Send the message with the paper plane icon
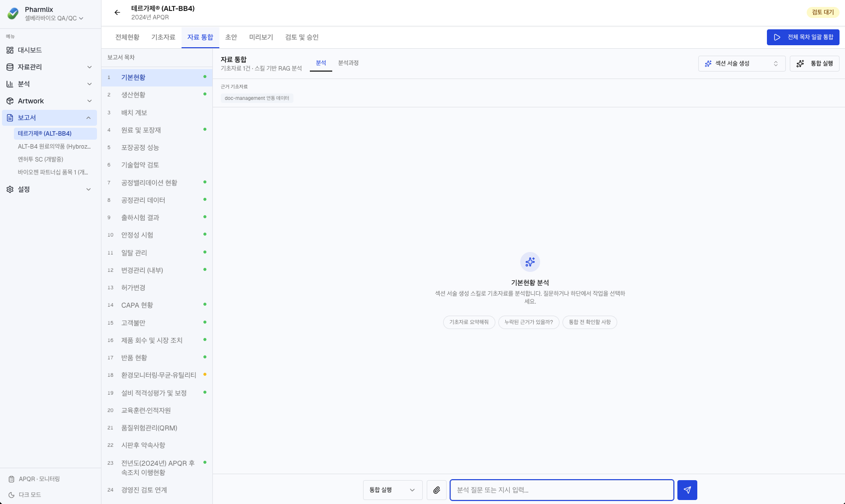845x504 pixels. (x=687, y=490)
